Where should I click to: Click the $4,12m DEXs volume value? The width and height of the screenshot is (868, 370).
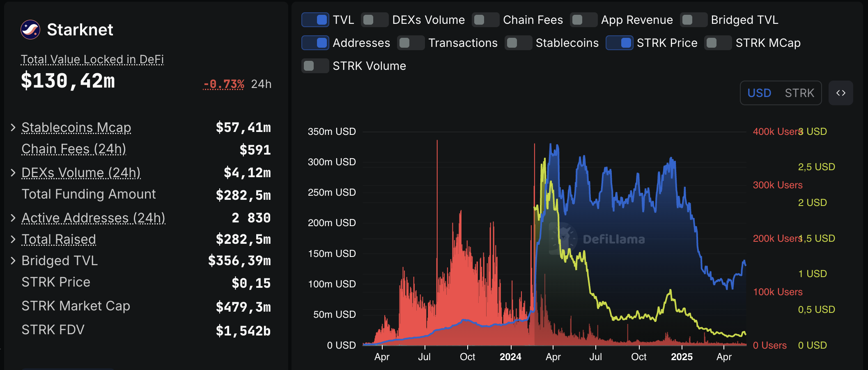click(247, 173)
